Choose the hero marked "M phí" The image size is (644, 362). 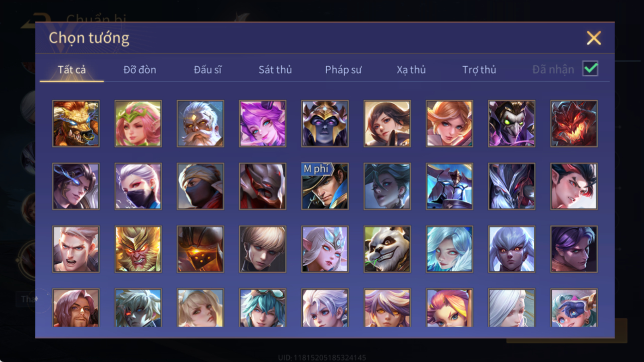[325, 186]
